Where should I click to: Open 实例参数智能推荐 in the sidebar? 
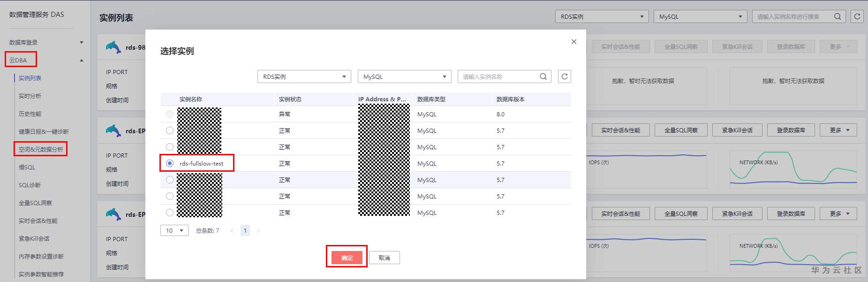[x=41, y=274]
